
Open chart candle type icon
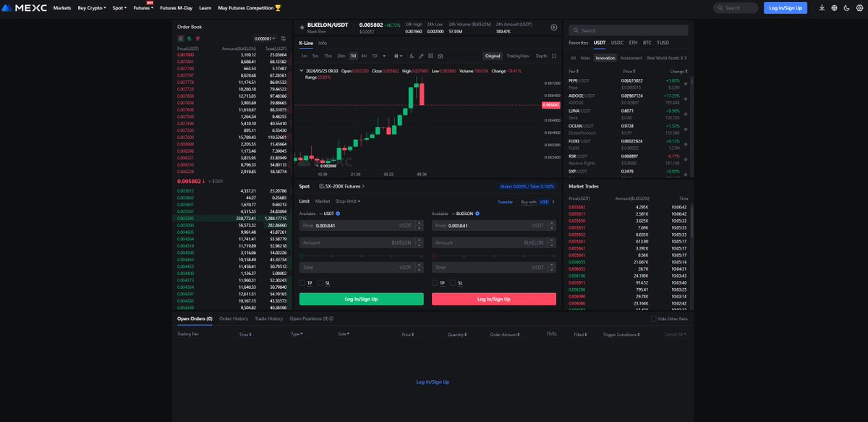click(x=399, y=56)
